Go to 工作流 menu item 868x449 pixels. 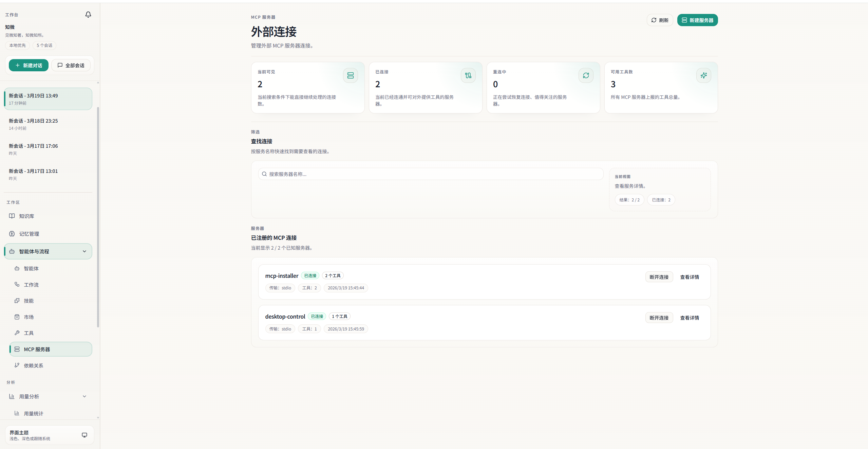[31, 285]
